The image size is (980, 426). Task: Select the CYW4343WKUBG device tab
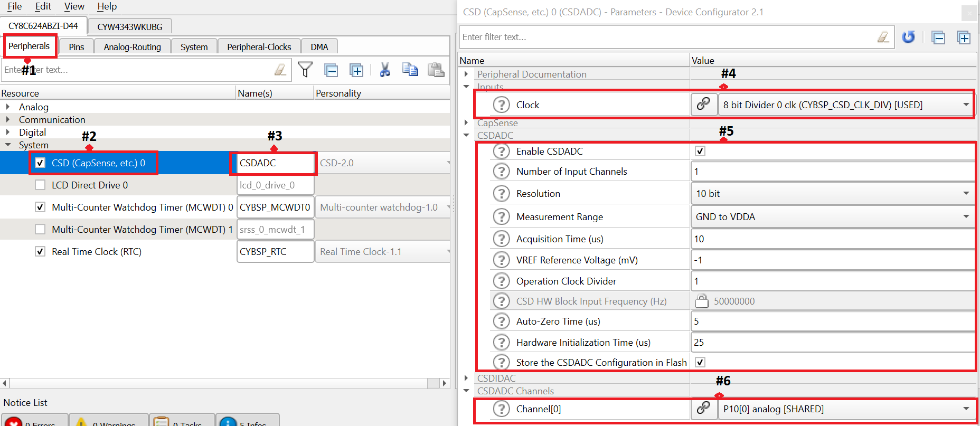coord(130,26)
